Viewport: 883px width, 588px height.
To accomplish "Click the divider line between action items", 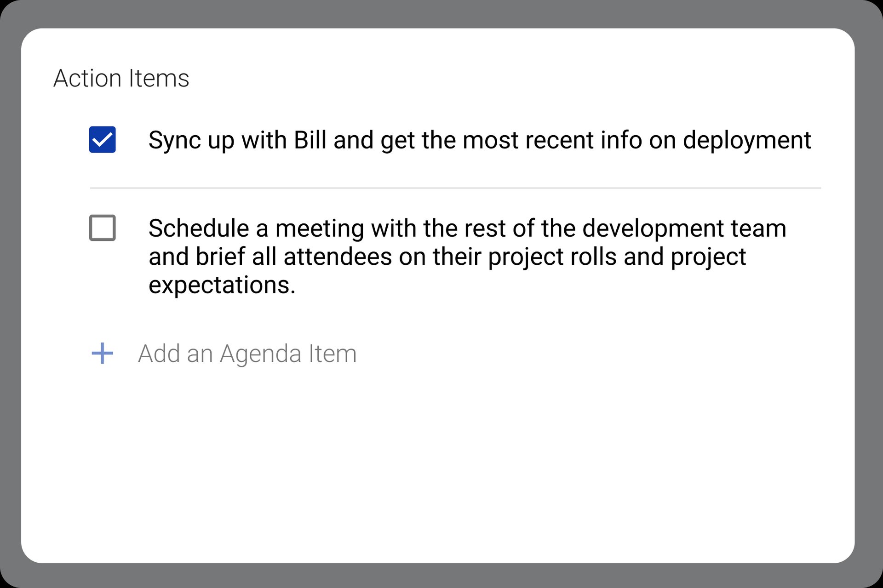I will coord(455,188).
